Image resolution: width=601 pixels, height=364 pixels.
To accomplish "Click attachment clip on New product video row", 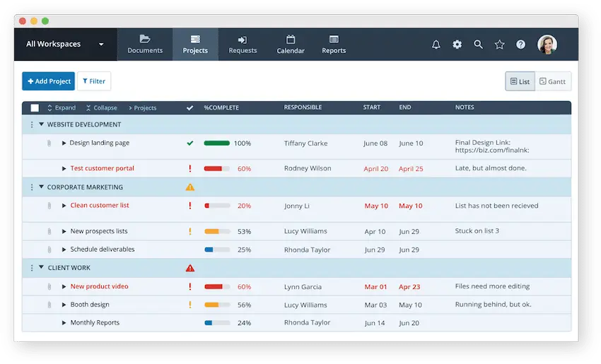I will 49,286.
